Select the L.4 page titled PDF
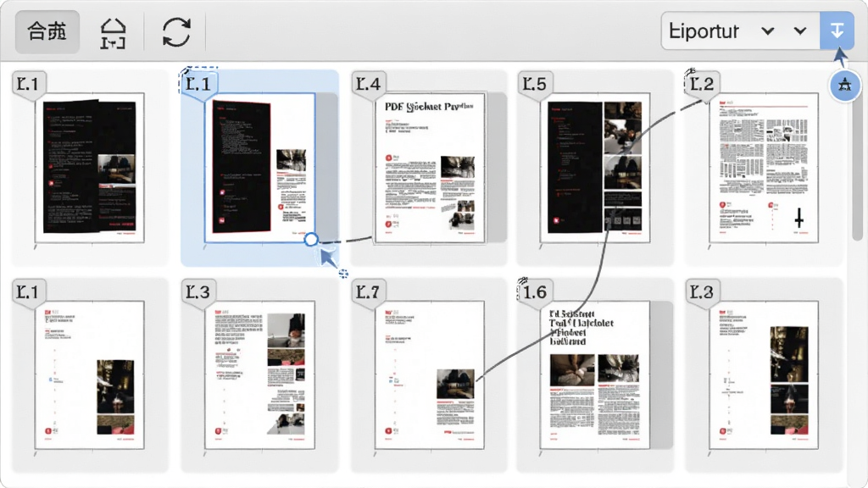The image size is (868, 488). tap(430, 168)
